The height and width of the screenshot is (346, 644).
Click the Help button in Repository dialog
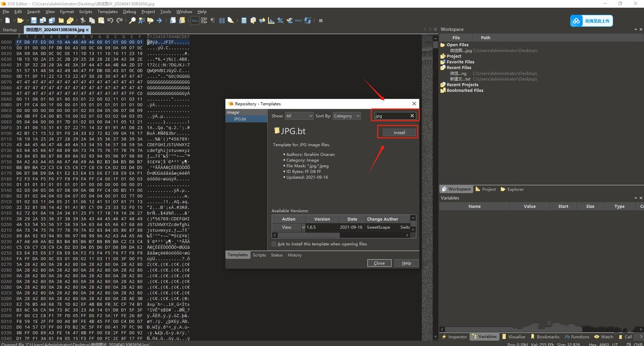pyautogui.click(x=407, y=263)
